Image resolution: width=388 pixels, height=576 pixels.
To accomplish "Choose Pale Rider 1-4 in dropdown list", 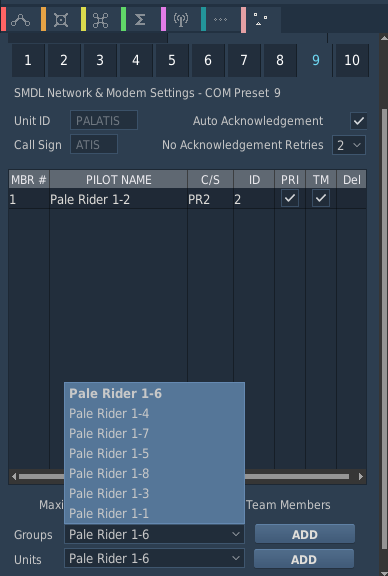I will (154, 413).
